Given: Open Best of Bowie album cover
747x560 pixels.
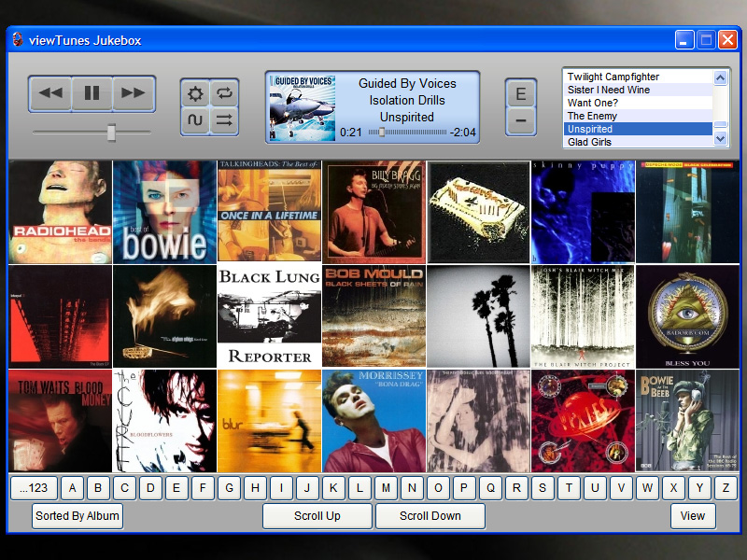Looking at the screenshot, I should pos(165,212).
